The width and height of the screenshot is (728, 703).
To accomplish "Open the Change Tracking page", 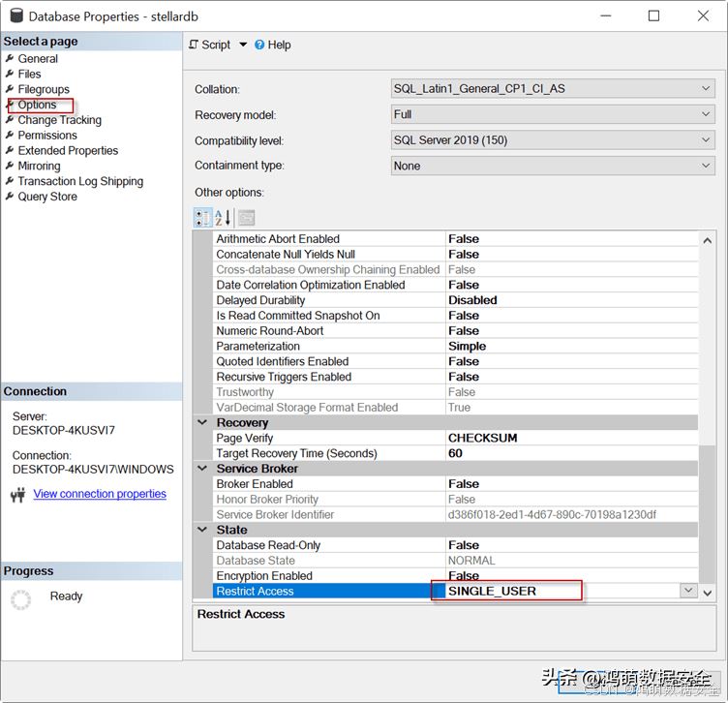I will 59,120.
